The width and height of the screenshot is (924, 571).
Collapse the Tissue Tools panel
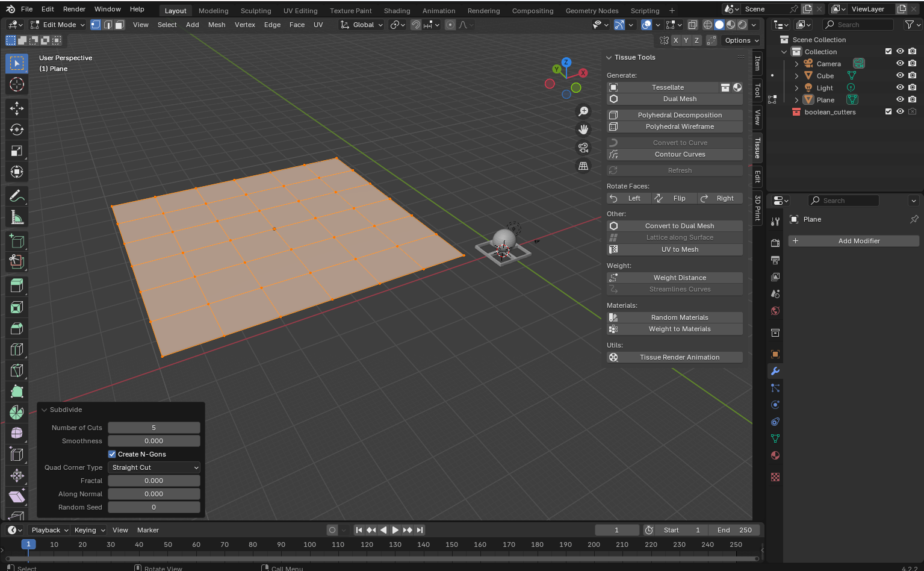tap(609, 57)
